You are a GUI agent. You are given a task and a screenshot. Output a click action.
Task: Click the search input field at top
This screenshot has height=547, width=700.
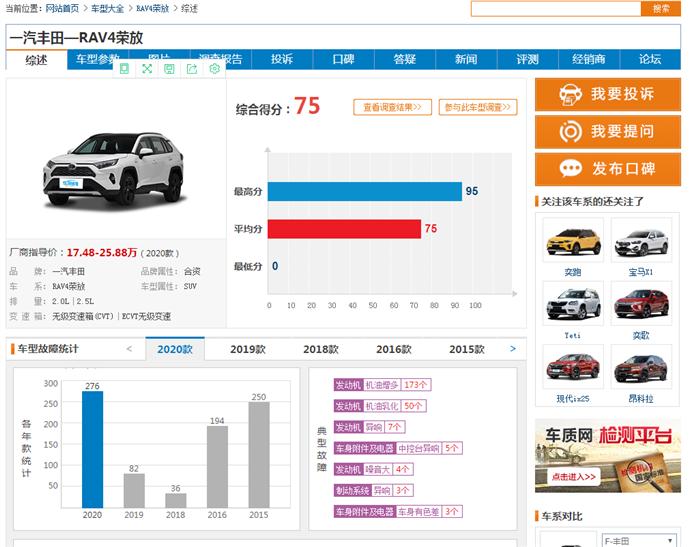[x=556, y=8]
